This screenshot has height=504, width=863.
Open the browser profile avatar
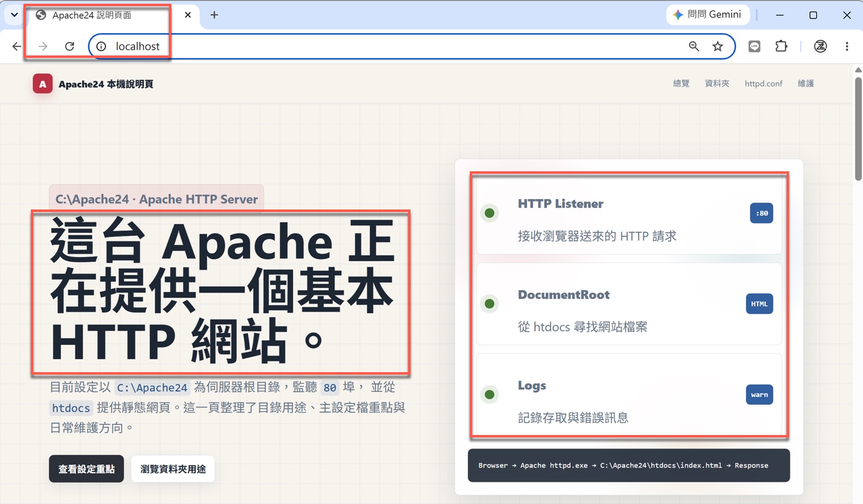(820, 46)
